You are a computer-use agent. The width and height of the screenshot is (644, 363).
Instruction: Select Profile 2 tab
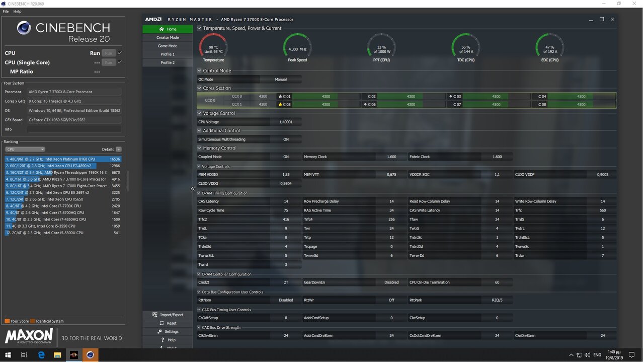167,62
